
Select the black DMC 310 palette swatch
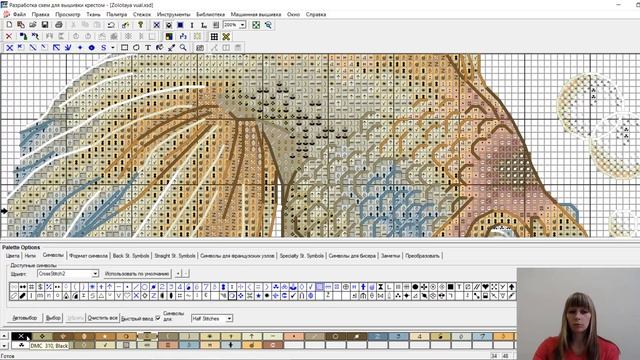21,336
